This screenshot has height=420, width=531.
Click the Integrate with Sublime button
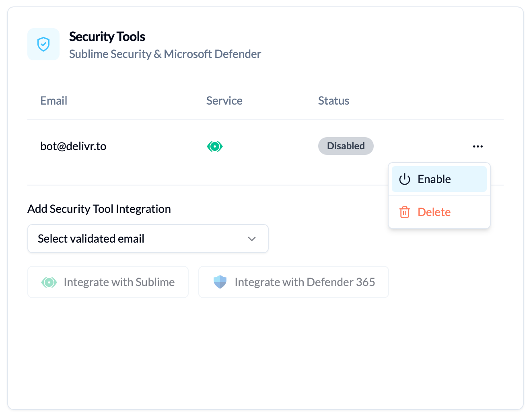(108, 282)
